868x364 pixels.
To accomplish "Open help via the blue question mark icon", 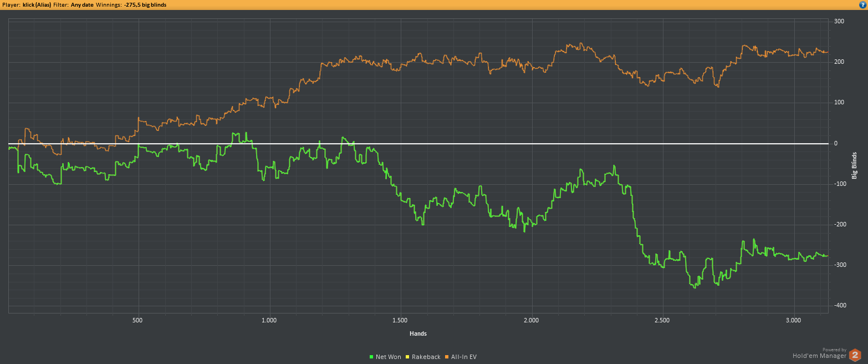I will tap(862, 4).
